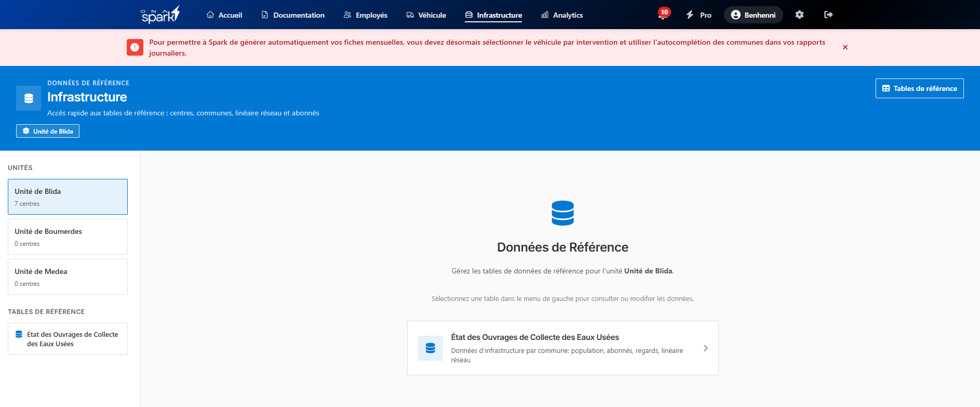Click the '7 centres' text
Image resolution: width=980 pixels, height=407 pixels.
click(27, 204)
